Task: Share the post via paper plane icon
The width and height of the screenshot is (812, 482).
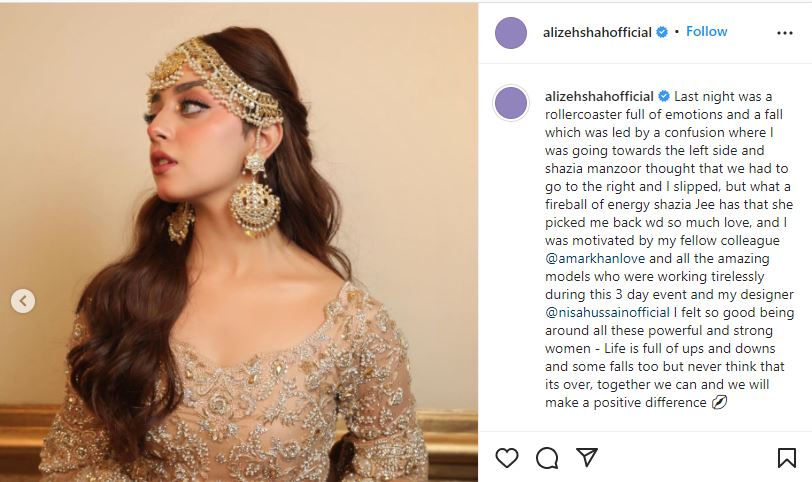Action: click(587, 457)
